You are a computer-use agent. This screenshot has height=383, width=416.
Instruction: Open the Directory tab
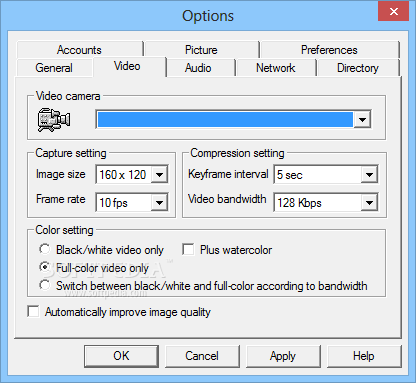tap(358, 68)
